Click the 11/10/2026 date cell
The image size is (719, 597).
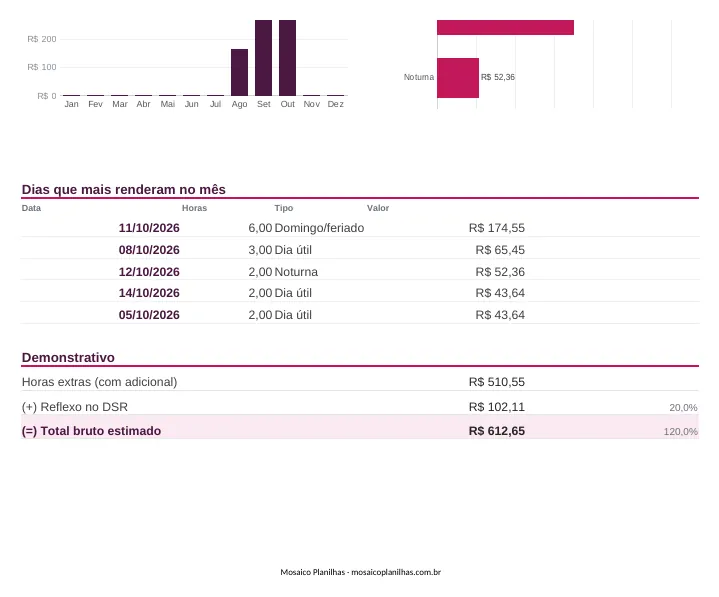pos(149,228)
